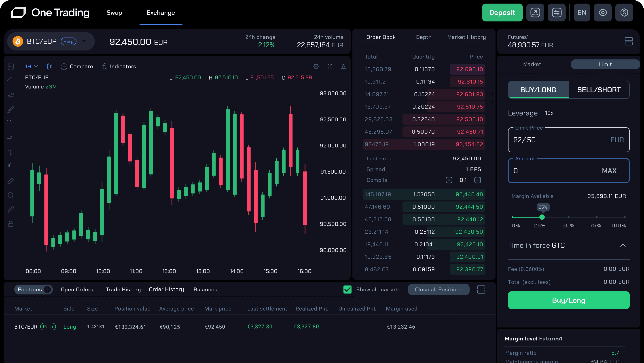Select the Text drawing tool

[x=11, y=152]
